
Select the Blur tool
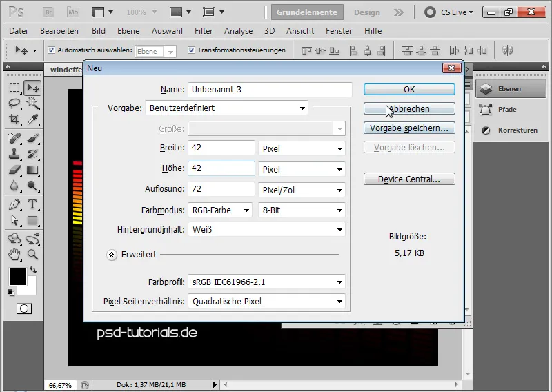coord(14,186)
